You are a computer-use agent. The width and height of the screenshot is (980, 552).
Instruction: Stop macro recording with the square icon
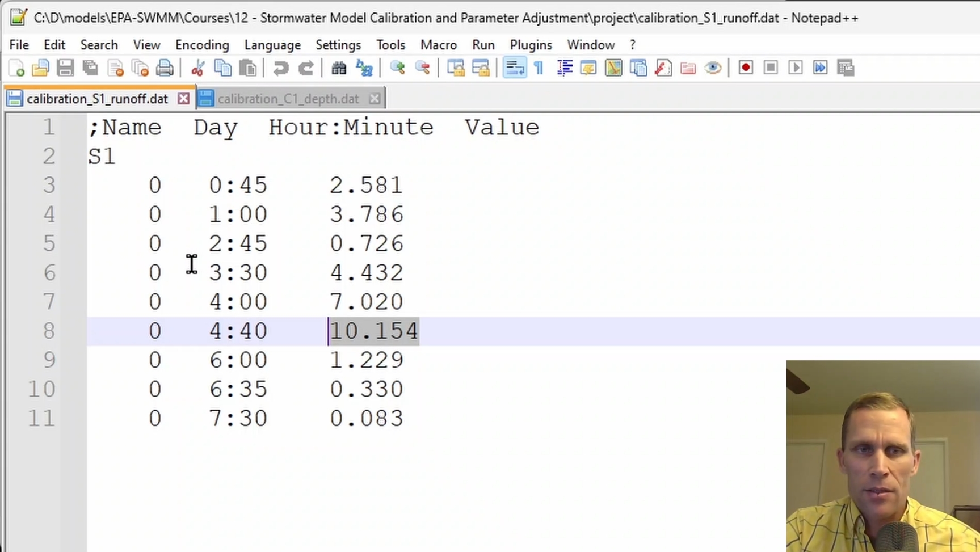(x=771, y=68)
